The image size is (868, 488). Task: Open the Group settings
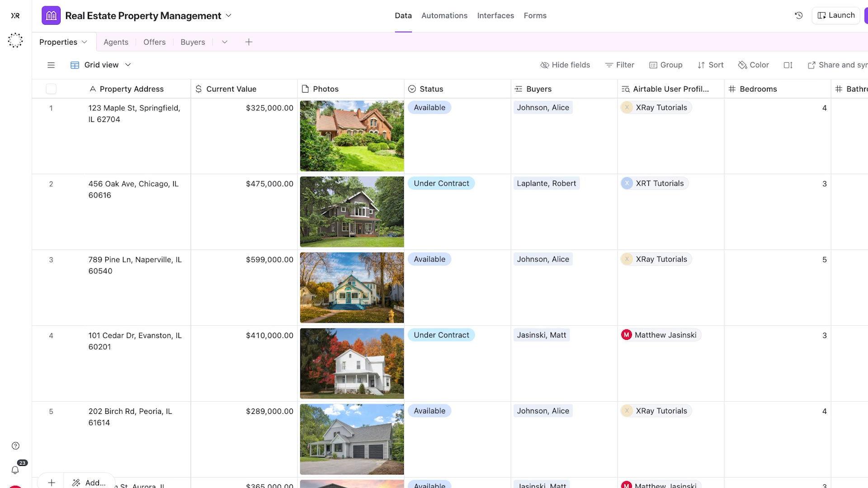[665, 65]
